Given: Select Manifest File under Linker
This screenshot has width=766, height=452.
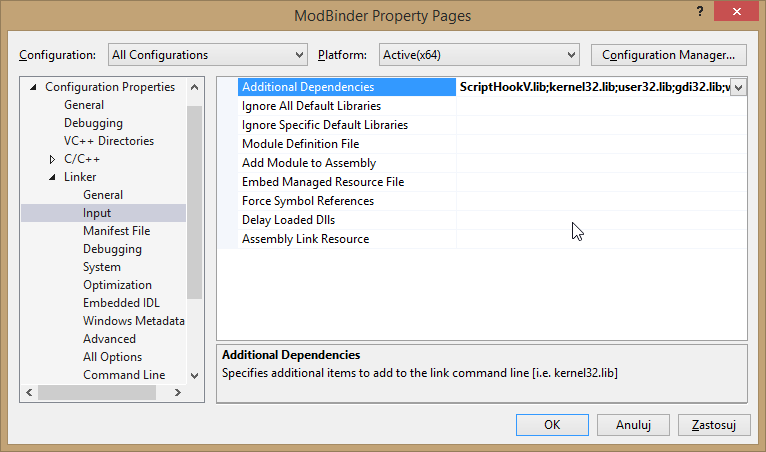Looking at the screenshot, I should (116, 231).
